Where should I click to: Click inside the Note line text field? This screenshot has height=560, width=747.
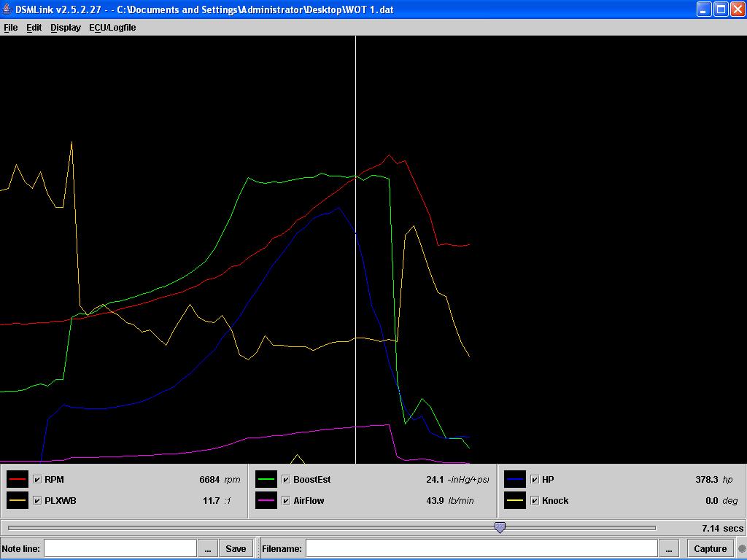click(120, 548)
